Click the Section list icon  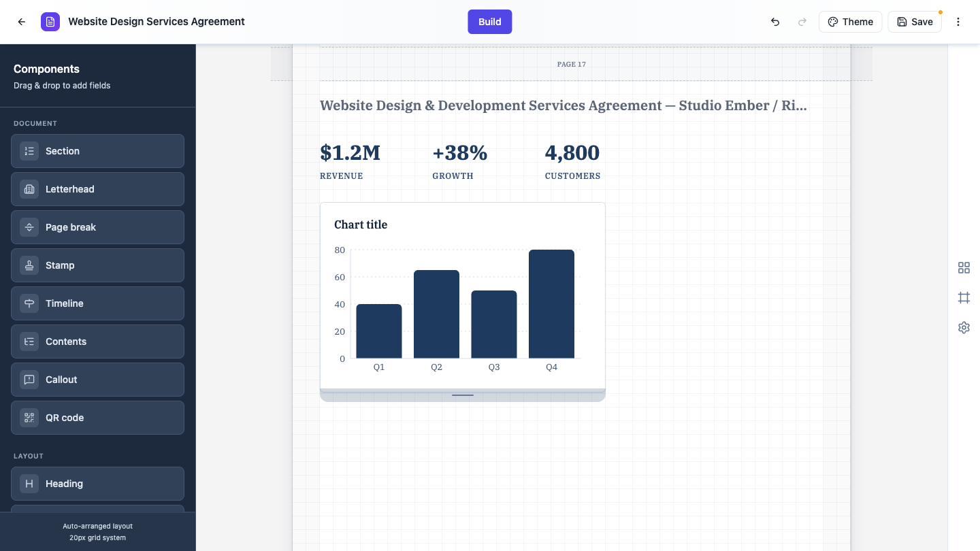[29, 151]
